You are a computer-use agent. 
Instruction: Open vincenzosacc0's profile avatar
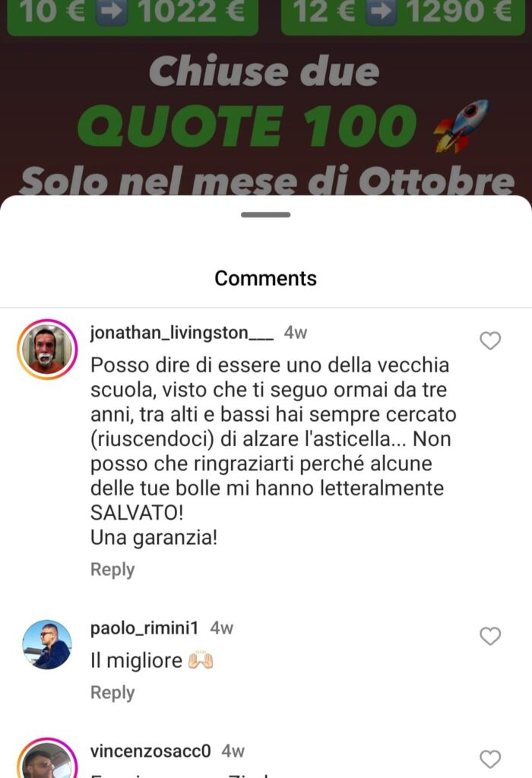pos(47,759)
